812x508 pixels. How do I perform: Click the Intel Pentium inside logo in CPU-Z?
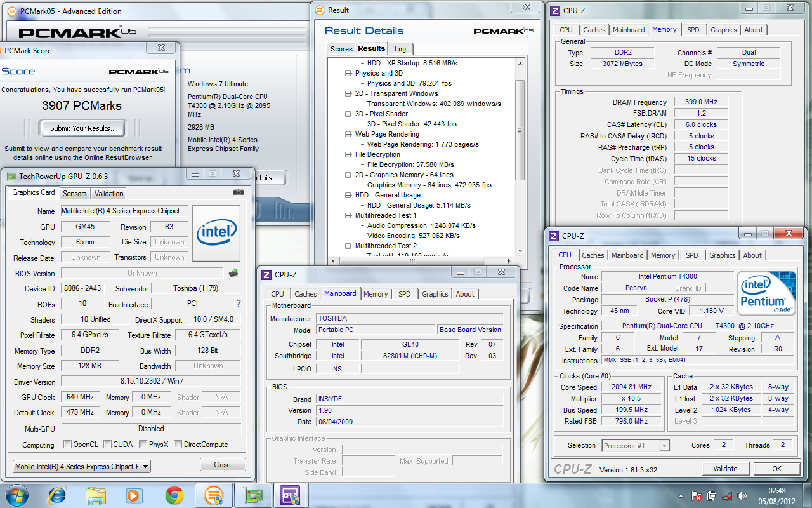tap(766, 293)
